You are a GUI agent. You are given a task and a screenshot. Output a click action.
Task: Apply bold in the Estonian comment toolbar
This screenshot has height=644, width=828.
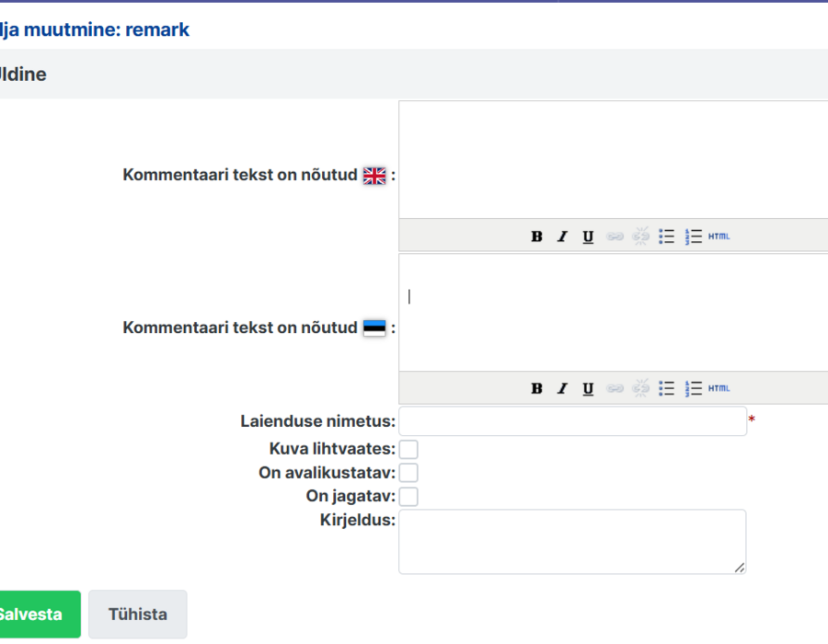pyautogui.click(x=536, y=388)
